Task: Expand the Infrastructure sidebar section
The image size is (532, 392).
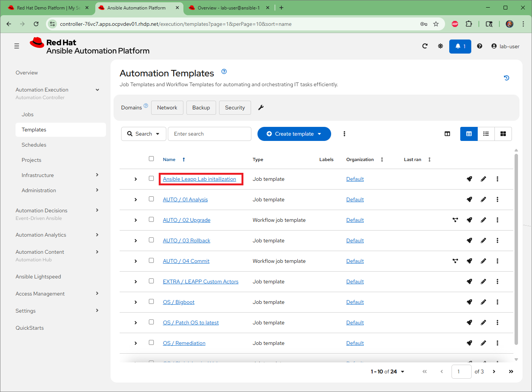Action: tap(61, 175)
